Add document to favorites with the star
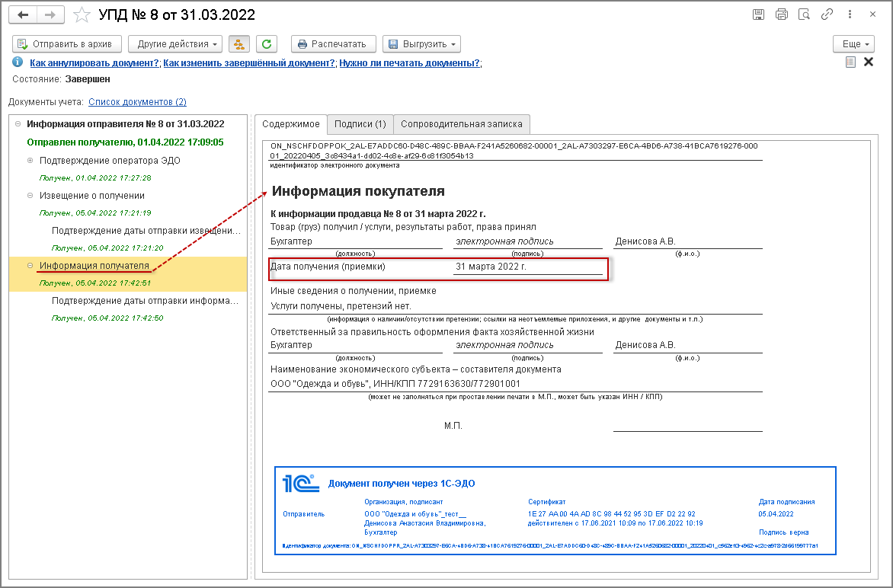The width and height of the screenshot is (893, 588). click(x=82, y=14)
